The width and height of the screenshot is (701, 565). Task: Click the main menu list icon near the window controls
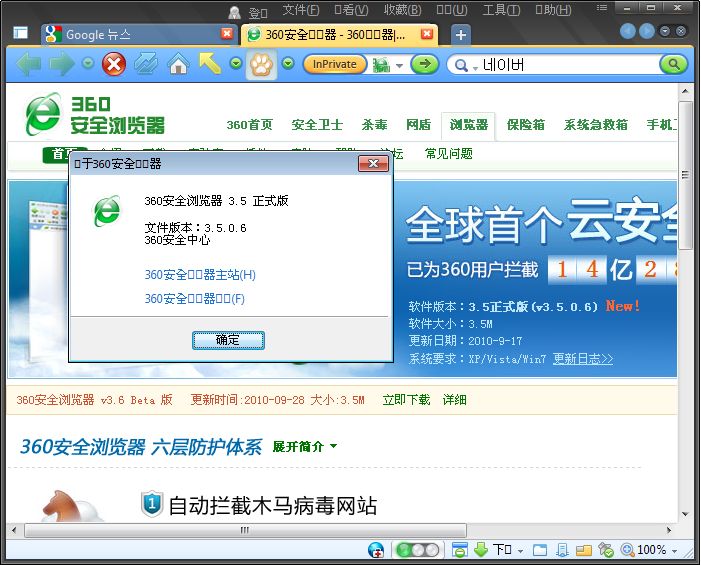pos(602,7)
